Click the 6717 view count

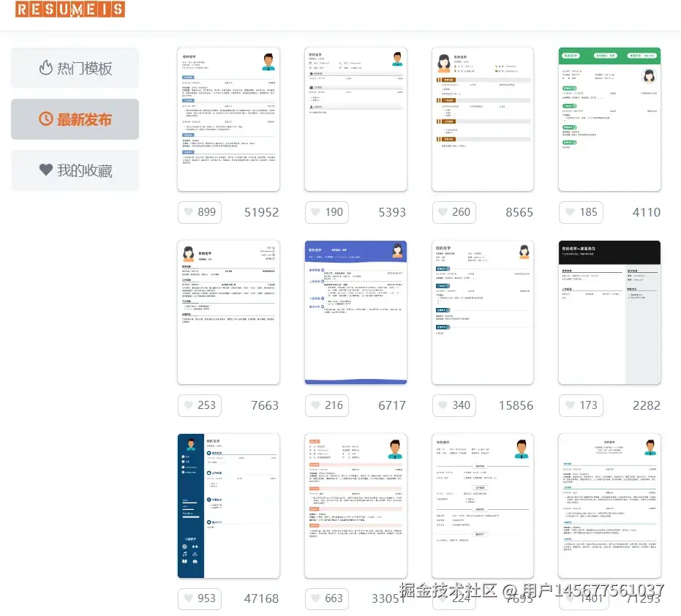(392, 405)
